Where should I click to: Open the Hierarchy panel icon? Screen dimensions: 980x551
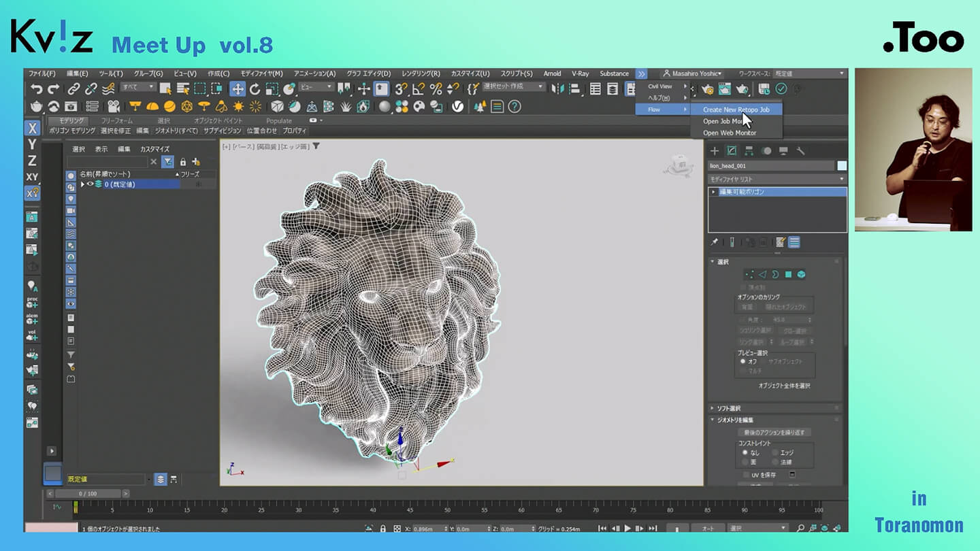click(x=749, y=151)
